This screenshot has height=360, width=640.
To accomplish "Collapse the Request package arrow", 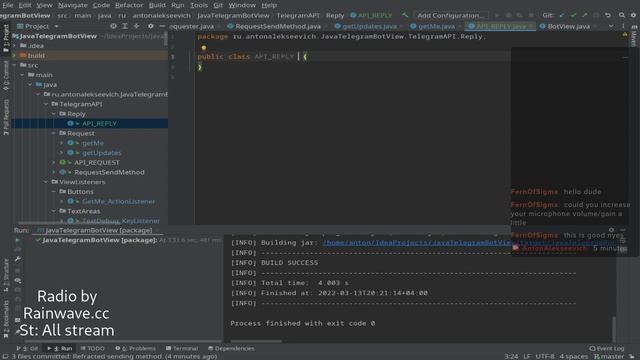I will point(54,133).
